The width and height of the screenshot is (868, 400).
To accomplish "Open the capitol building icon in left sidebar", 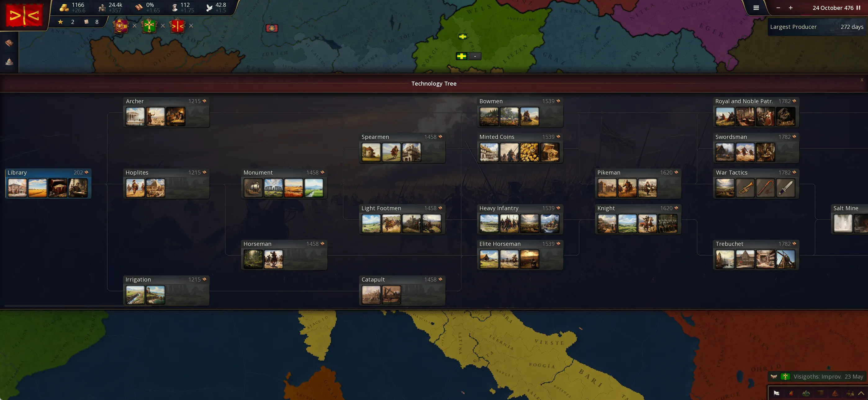I will point(9,61).
